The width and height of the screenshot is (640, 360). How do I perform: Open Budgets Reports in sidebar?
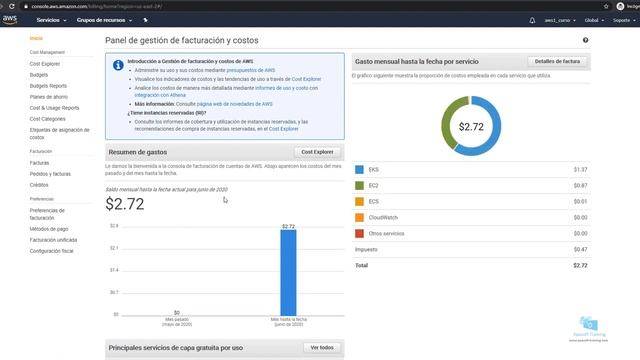tap(48, 86)
